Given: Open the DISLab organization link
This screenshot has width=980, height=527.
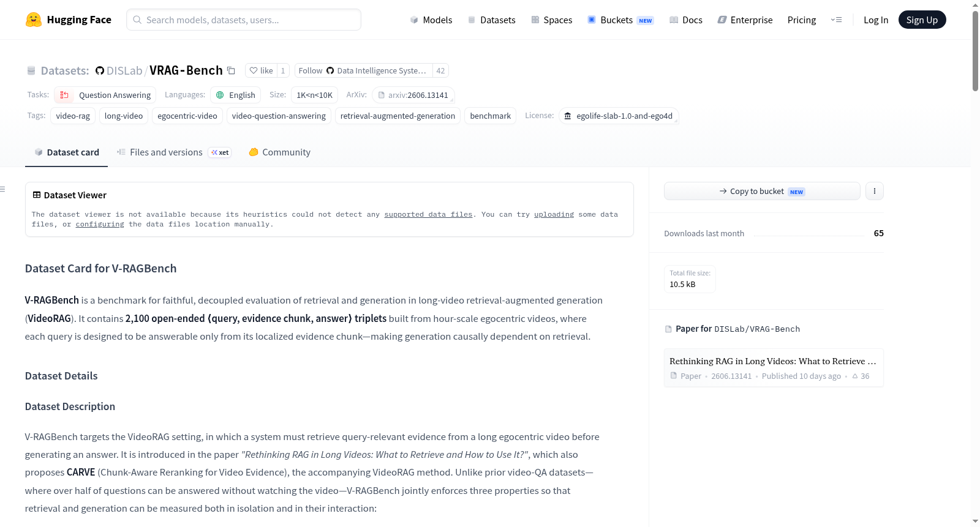Looking at the screenshot, I should tap(124, 70).
